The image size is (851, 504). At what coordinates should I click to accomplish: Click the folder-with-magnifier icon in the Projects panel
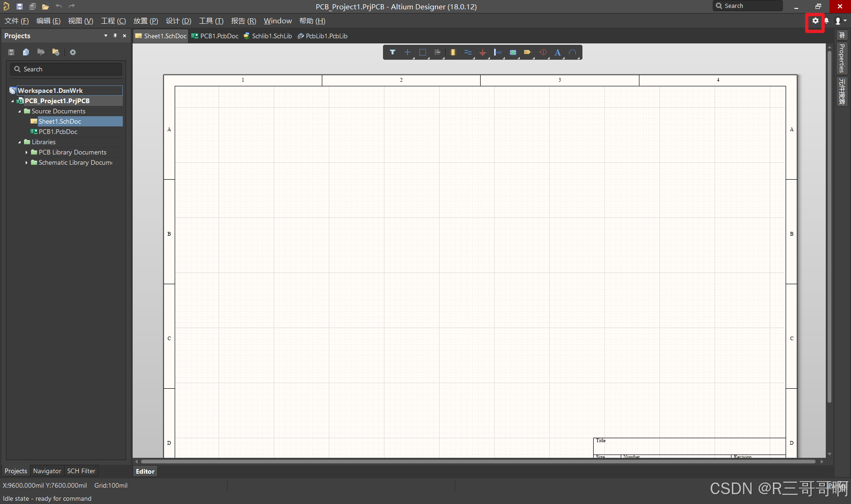coord(41,52)
